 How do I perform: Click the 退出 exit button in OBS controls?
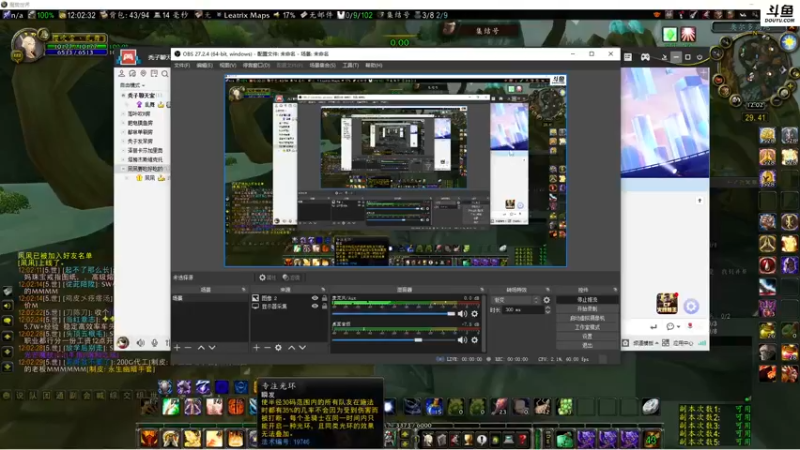(587, 345)
